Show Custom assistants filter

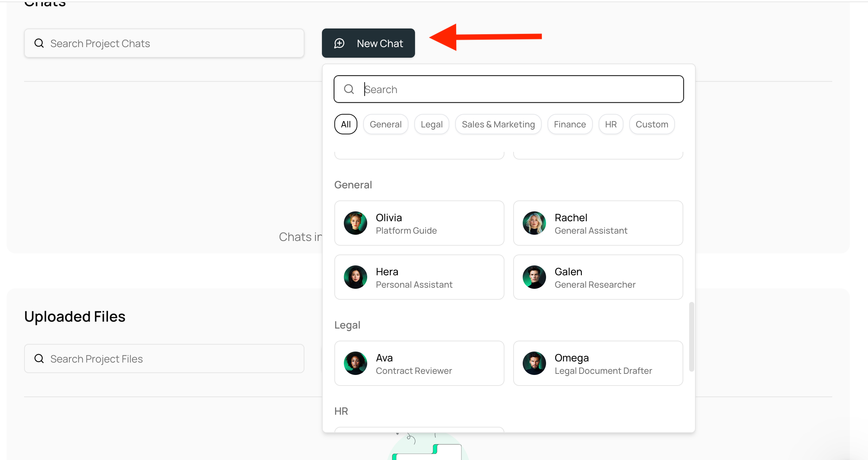click(652, 124)
